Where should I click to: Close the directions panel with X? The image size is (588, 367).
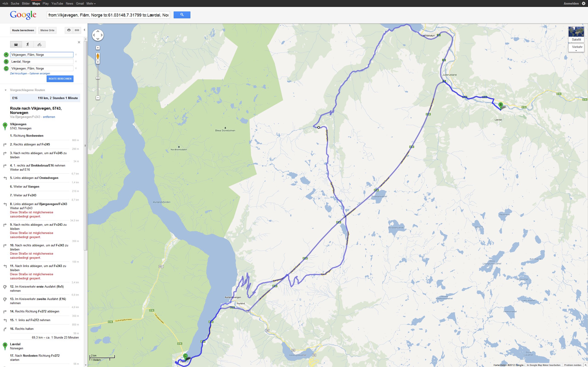coord(79,42)
